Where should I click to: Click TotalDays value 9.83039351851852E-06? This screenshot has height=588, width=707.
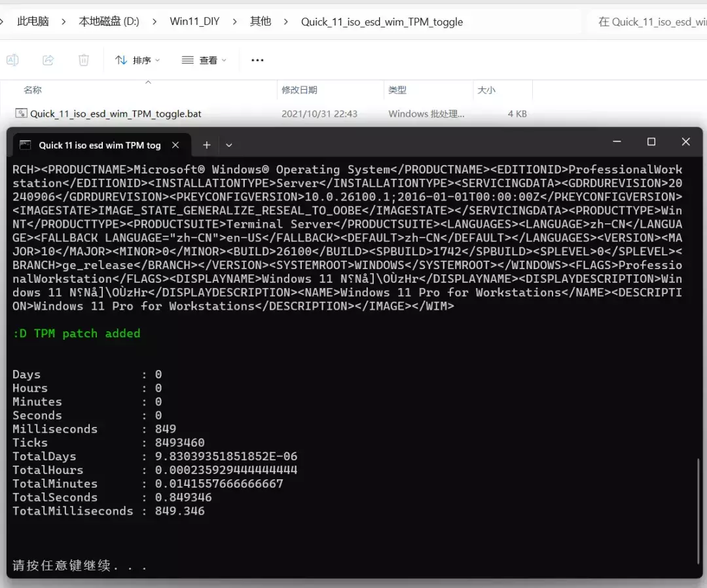click(x=226, y=456)
